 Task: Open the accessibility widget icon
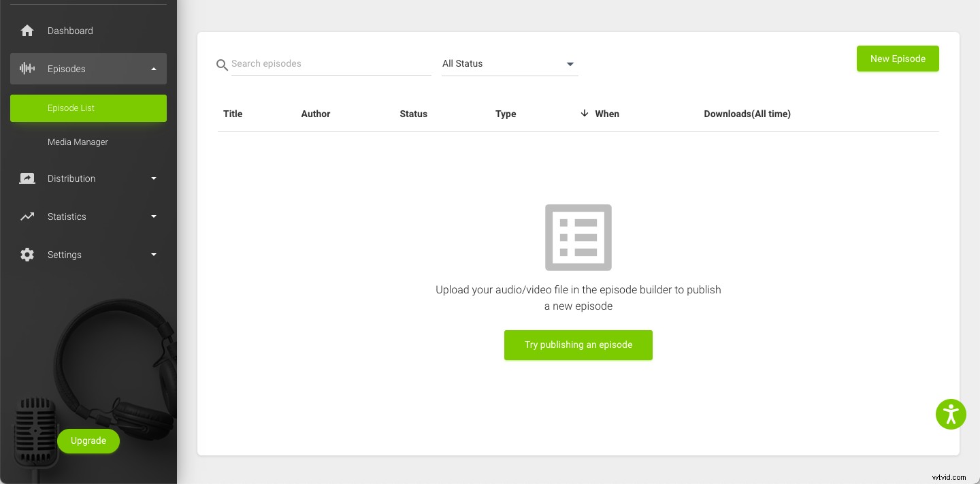pos(951,414)
